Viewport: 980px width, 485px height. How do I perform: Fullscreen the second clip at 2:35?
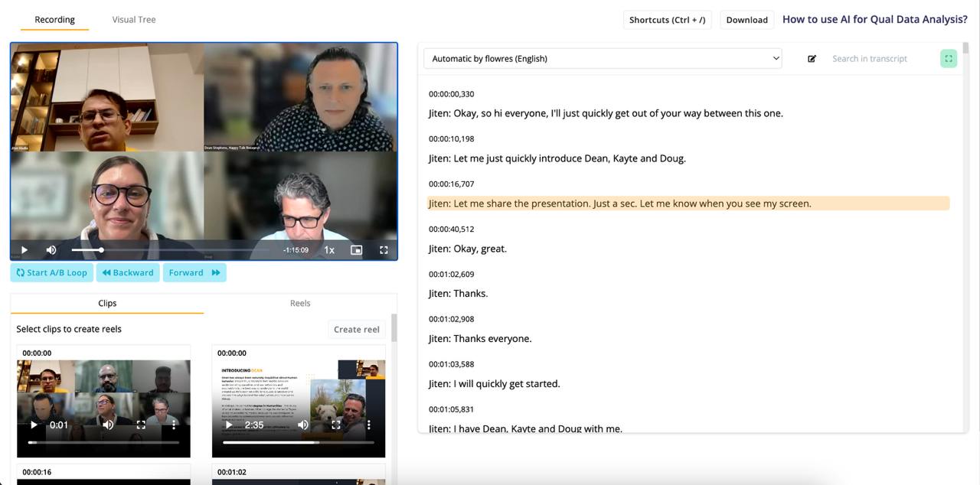335,425
